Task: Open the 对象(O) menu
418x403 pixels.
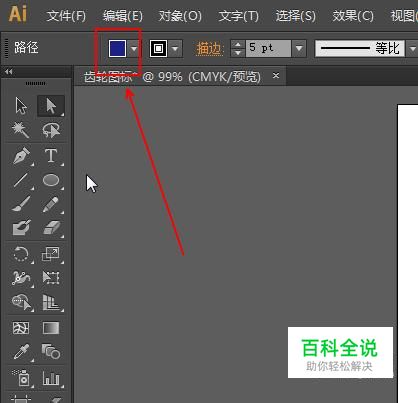Action: 180,16
